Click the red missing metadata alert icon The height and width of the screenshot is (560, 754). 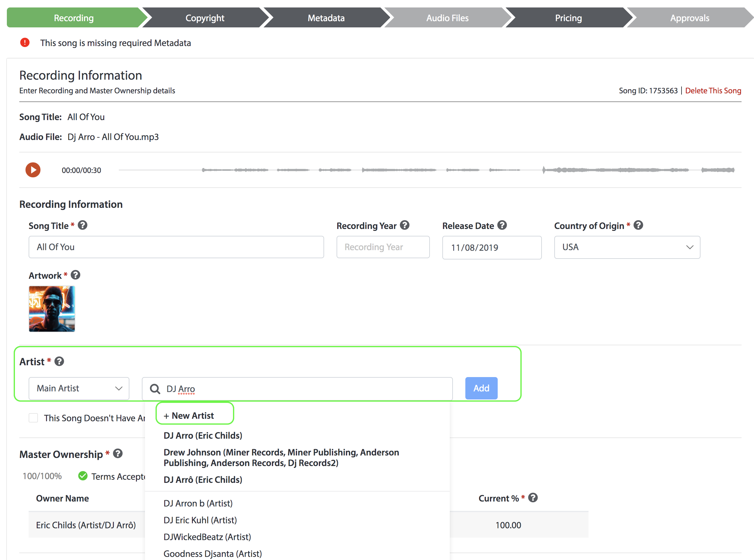point(25,43)
